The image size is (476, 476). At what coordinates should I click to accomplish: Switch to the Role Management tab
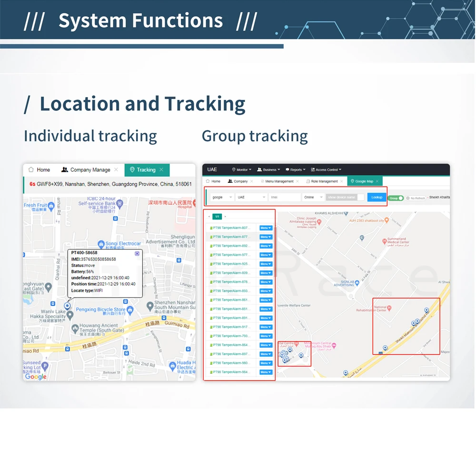tap(322, 181)
